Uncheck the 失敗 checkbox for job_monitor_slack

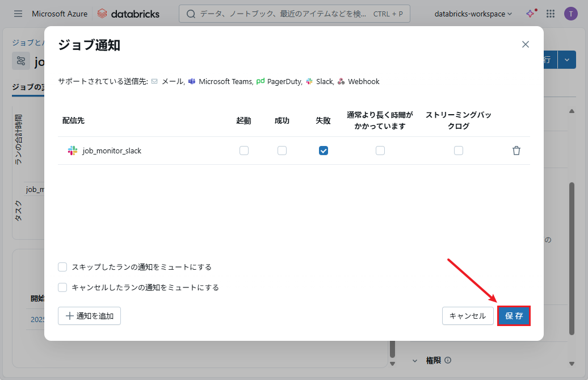tap(324, 151)
